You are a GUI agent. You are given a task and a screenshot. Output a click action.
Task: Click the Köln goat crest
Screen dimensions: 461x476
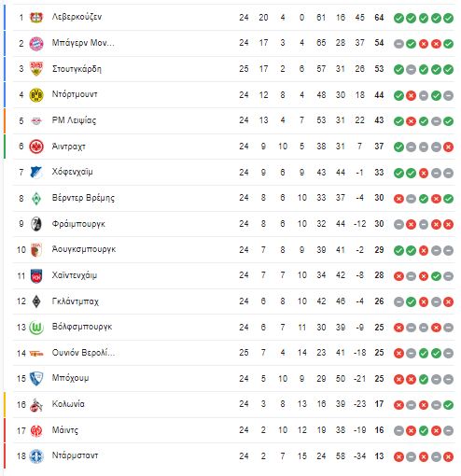click(x=36, y=405)
